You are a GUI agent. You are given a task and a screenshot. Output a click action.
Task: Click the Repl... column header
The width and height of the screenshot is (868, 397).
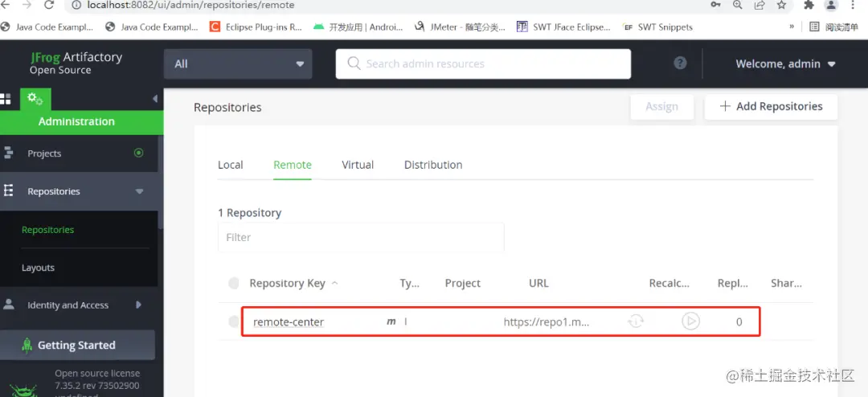coord(733,283)
